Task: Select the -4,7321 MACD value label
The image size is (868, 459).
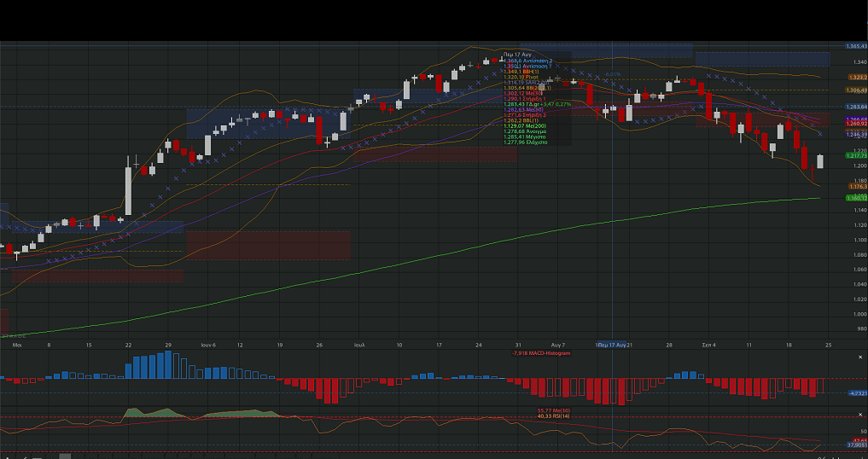Action: pos(857,393)
